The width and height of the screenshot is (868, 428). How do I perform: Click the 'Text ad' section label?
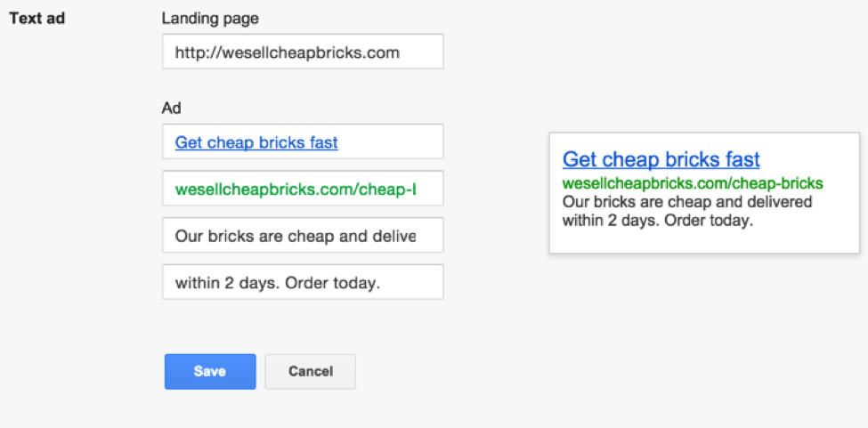(37, 19)
